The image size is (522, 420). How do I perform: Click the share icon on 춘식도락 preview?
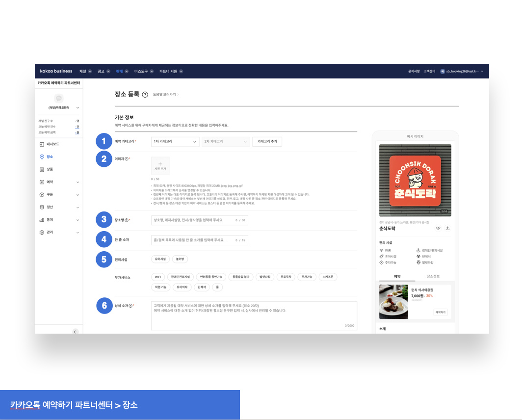pos(447,228)
